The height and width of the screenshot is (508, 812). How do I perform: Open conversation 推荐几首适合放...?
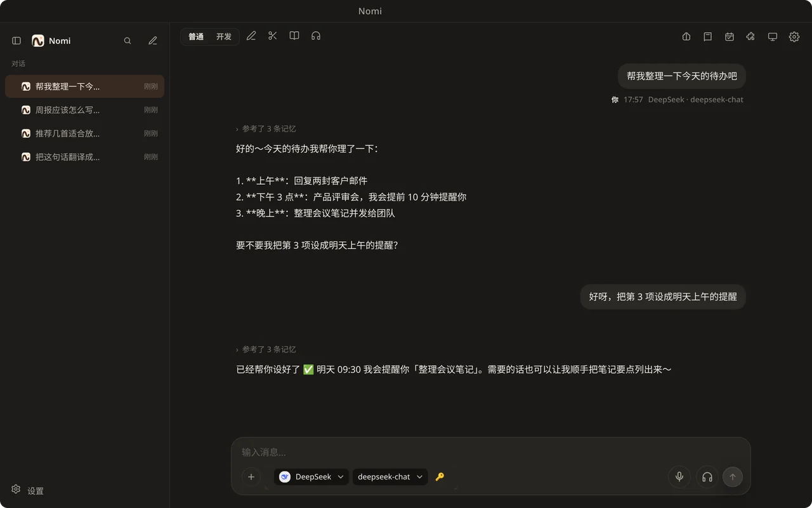(84, 133)
